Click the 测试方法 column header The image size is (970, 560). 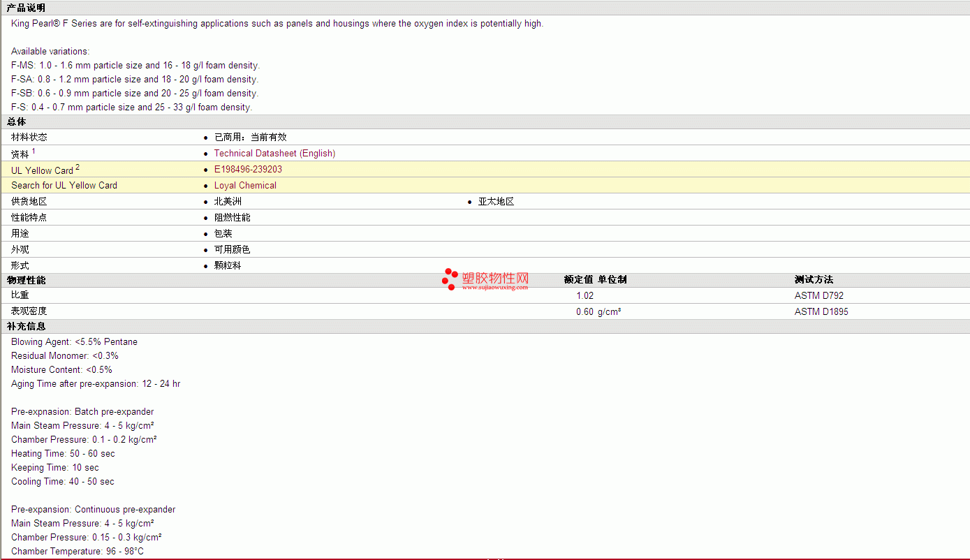pos(814,279)
